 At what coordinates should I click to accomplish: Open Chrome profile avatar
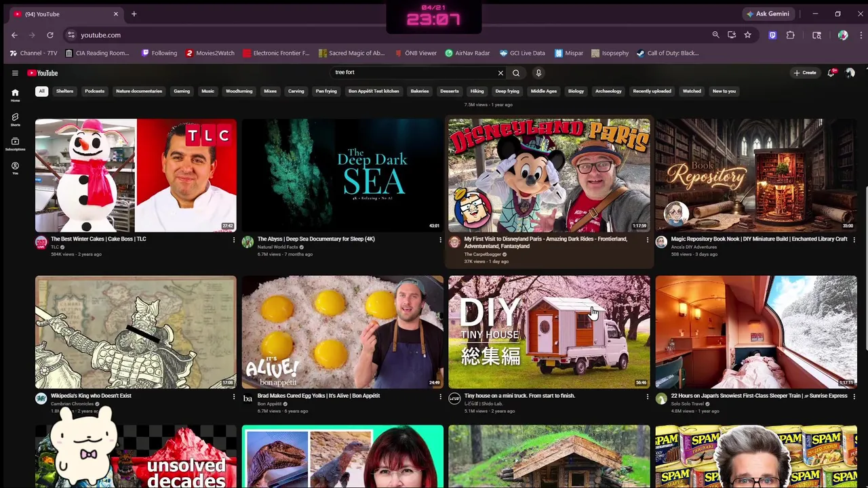click(843, 35)
